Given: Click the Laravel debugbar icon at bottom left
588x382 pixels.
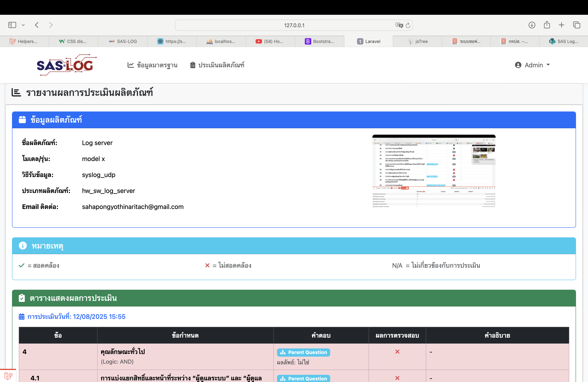Looking at the screenshot, I should point(8,376).
